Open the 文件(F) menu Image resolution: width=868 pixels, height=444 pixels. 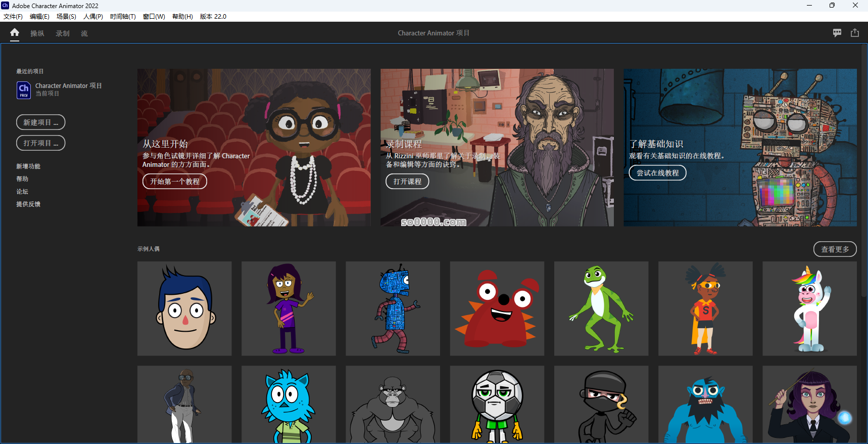[x=13, y=17]
